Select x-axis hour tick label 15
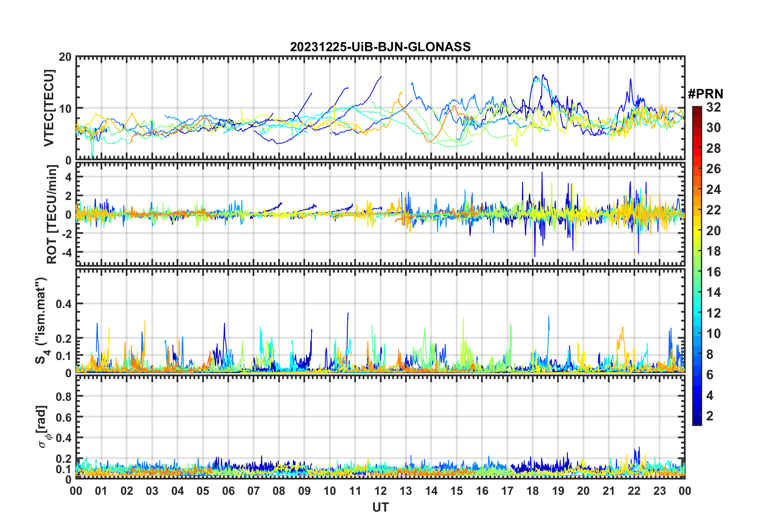Viewport: 761px width, 532px height. pyautogui.click(x=457, y=491)
